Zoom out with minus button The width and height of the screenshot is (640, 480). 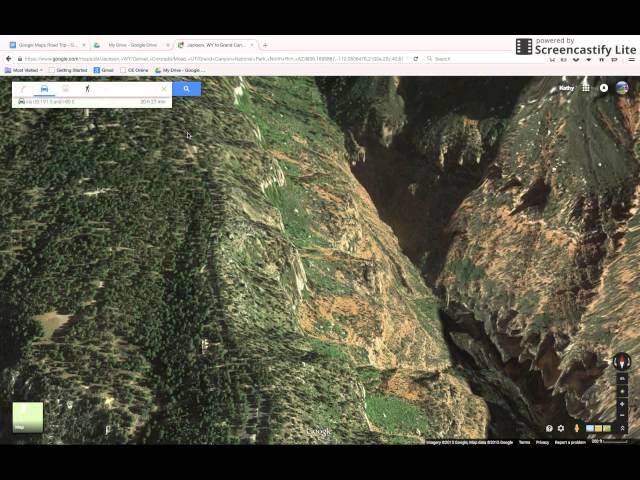[x=622, y=415]
